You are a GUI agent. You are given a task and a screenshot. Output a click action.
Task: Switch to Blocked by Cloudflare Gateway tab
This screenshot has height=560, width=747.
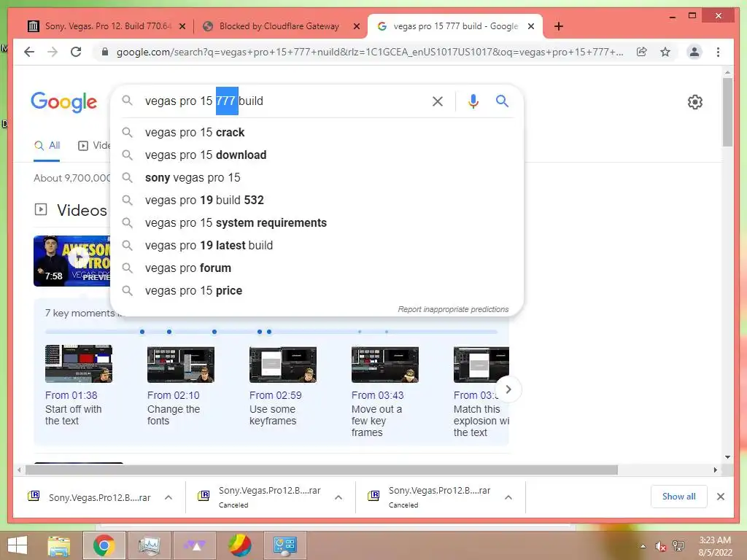(279, 26)
